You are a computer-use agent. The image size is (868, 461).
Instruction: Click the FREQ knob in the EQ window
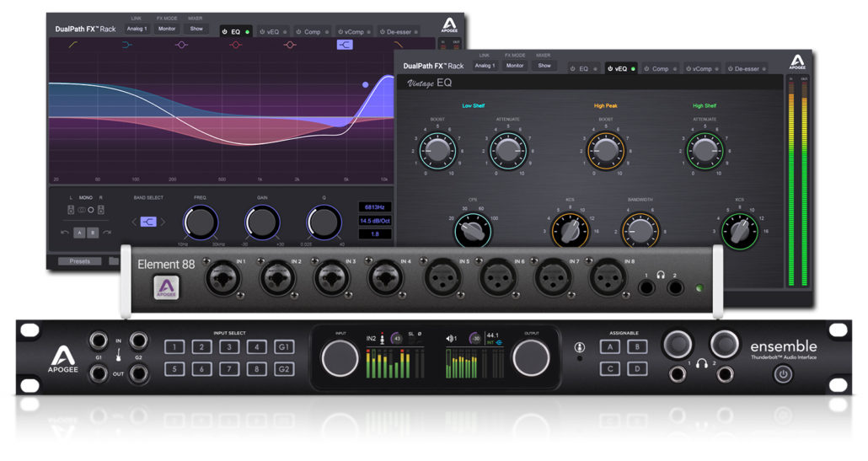(201, 222)
